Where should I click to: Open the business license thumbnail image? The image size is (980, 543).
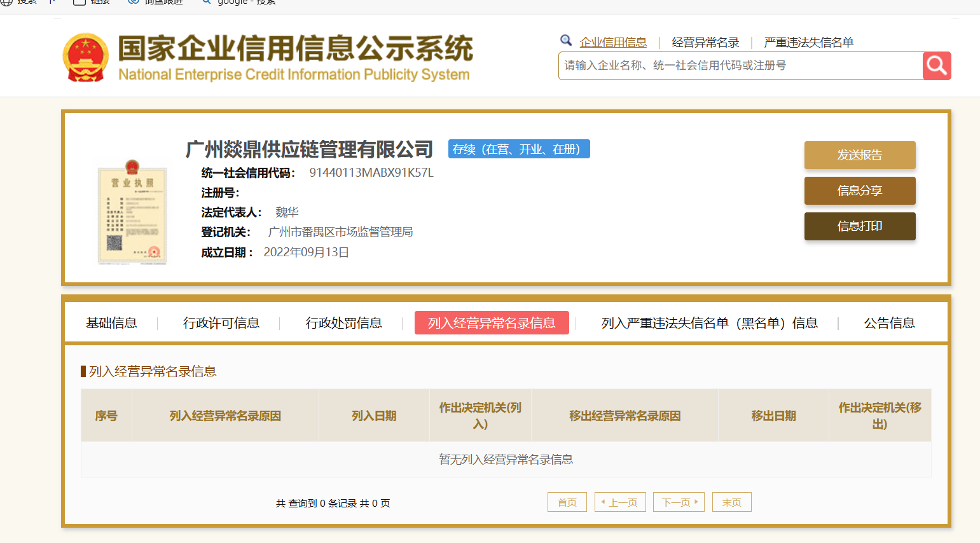point(132,212)
